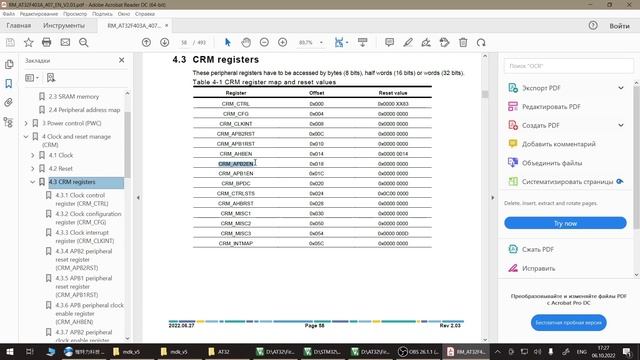The image size is (640, 360).
Task: Collapse 4 Clock and reset manage bookmark
Action: point(26,137)
